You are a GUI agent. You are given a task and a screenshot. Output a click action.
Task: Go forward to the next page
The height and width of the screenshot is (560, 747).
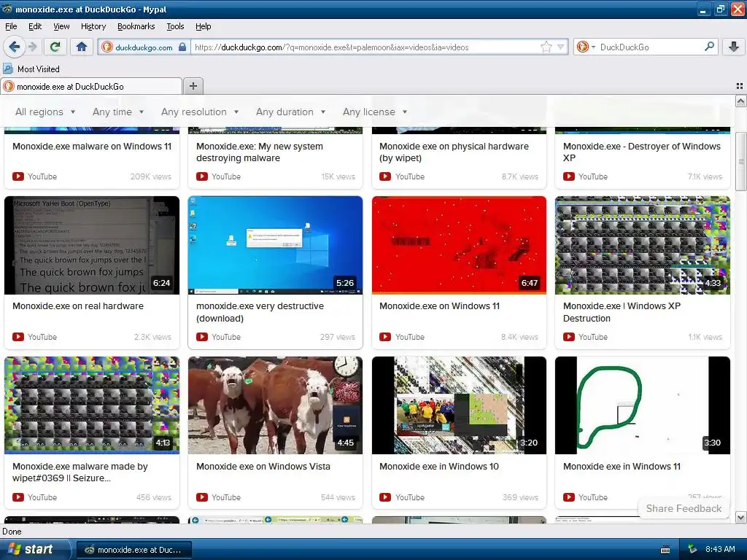[32, 47]
